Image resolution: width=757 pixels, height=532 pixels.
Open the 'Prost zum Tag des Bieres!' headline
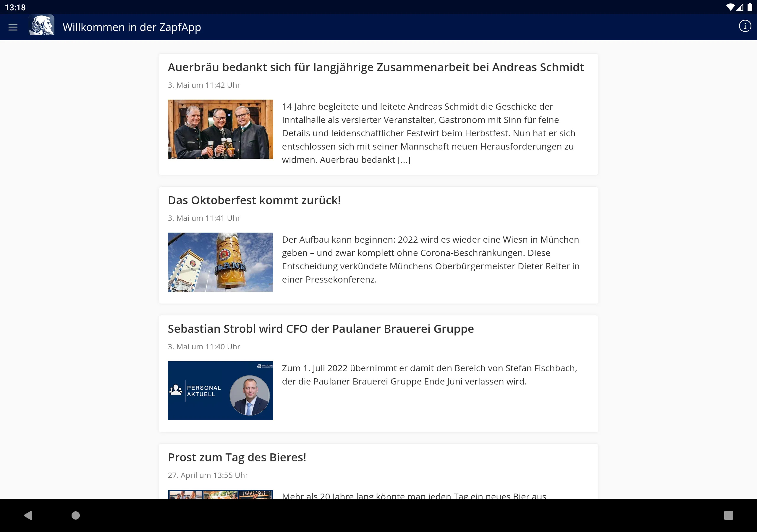tap(237, 458)
